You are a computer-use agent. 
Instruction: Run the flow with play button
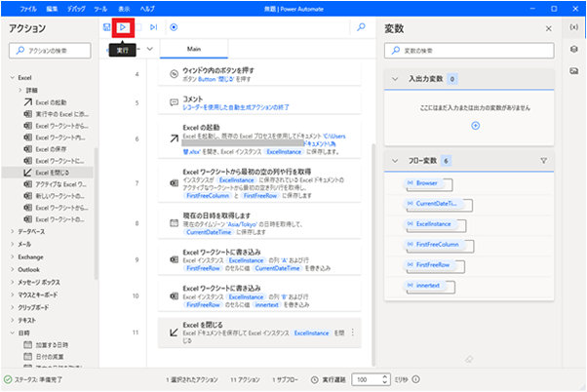pos(123,27)
